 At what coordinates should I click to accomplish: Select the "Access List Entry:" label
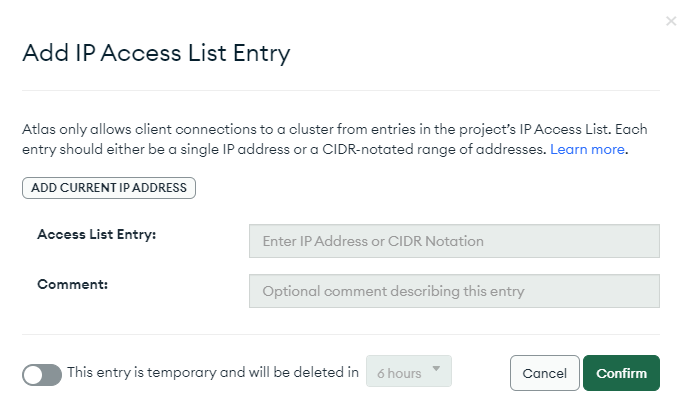click(x=96, y=234)
